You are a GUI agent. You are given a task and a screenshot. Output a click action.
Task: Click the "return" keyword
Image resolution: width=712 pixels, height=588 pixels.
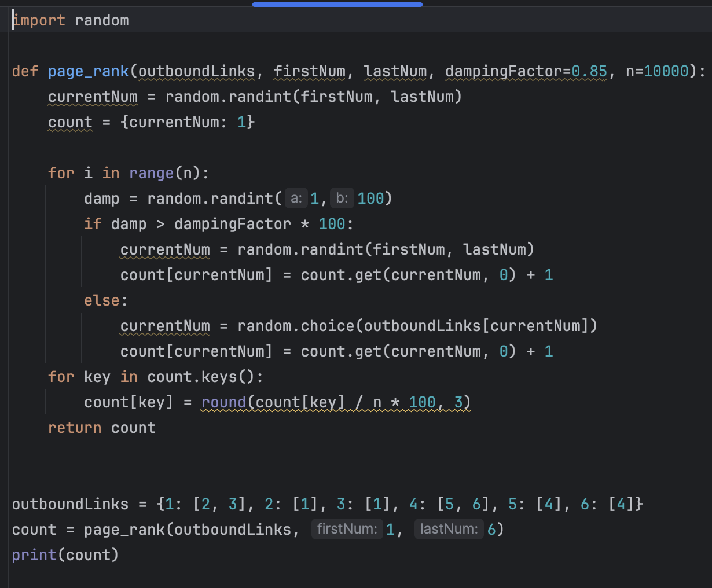[x=75, y=428]
